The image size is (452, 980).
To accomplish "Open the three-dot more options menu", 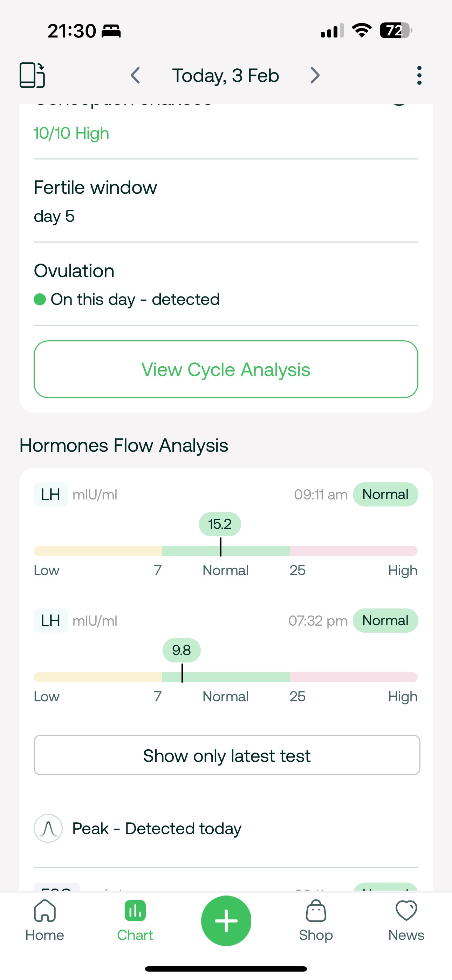I will [419, 75].
